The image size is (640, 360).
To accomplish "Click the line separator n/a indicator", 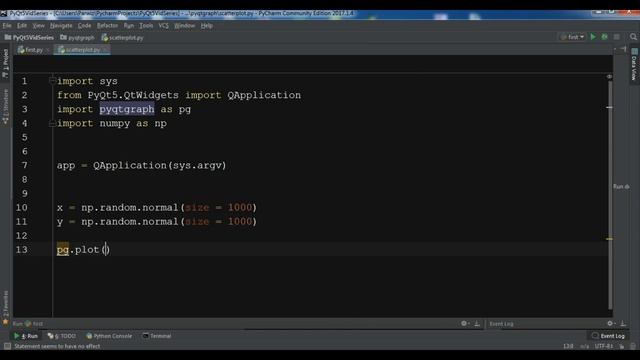I will (584, 346).
